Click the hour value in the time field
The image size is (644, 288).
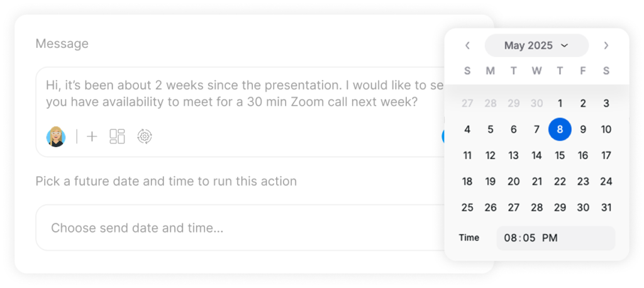click(511, 238)
